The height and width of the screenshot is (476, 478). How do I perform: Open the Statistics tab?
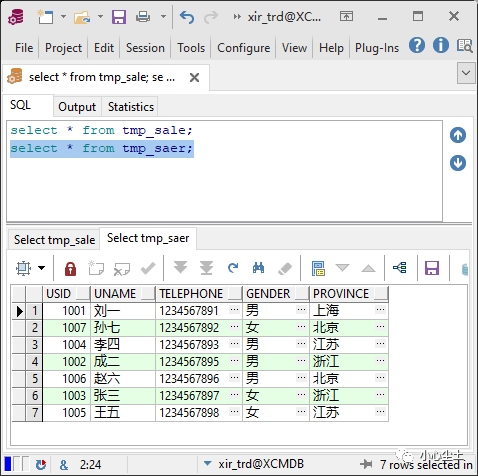tap(131, 107)
